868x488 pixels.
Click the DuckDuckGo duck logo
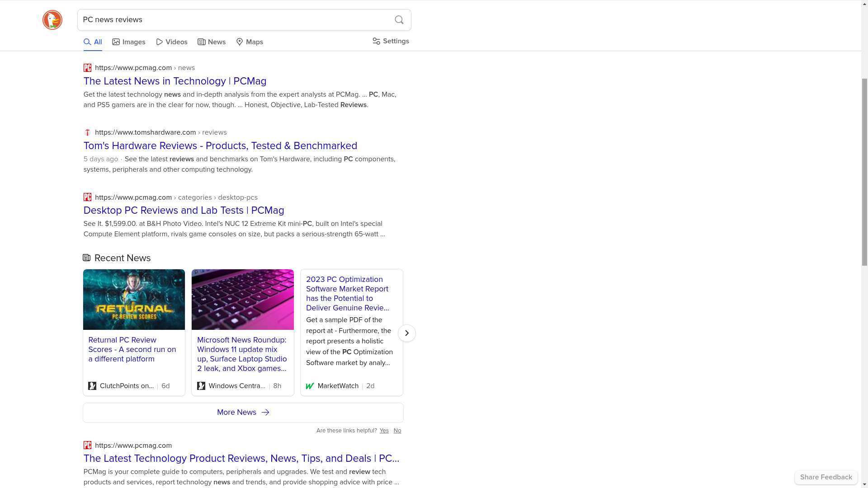pos(52,20)
